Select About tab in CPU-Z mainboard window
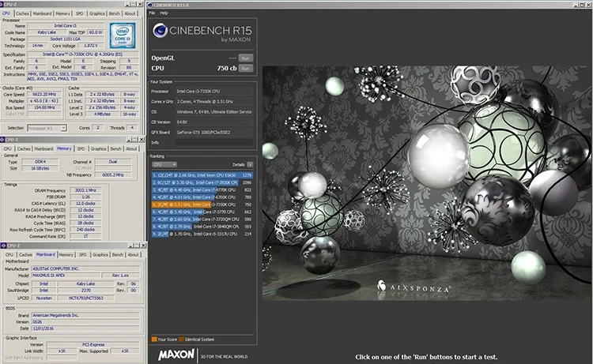Image resolution: width=593 pixels, height=364 pixels. [x=133, y=255]
